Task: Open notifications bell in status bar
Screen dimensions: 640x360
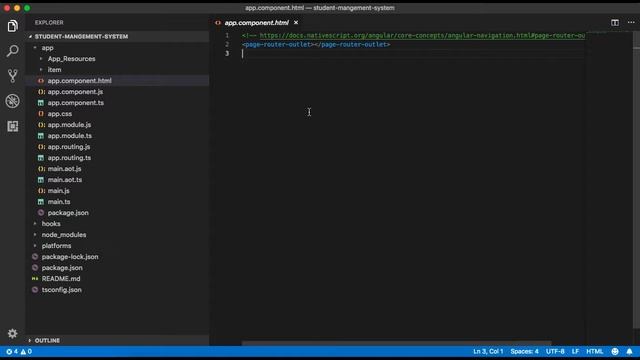Action: (x=629, y=351)
